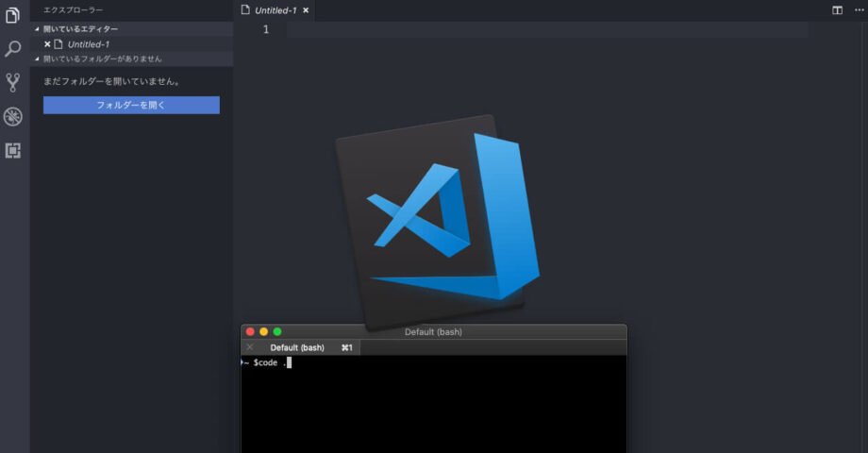This screenshot has height=453, width=868.
Task: Open the Search view icon
Action: click(12, 49)
